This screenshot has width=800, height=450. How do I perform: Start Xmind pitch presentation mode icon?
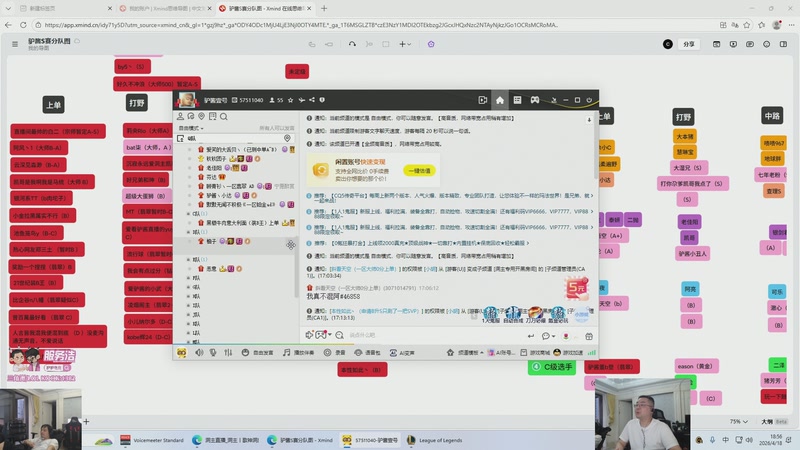(x=733, y=44)
